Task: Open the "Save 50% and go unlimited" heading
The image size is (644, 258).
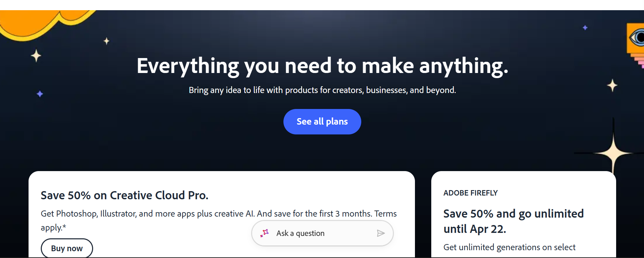Action: click(x=513, y=221)
